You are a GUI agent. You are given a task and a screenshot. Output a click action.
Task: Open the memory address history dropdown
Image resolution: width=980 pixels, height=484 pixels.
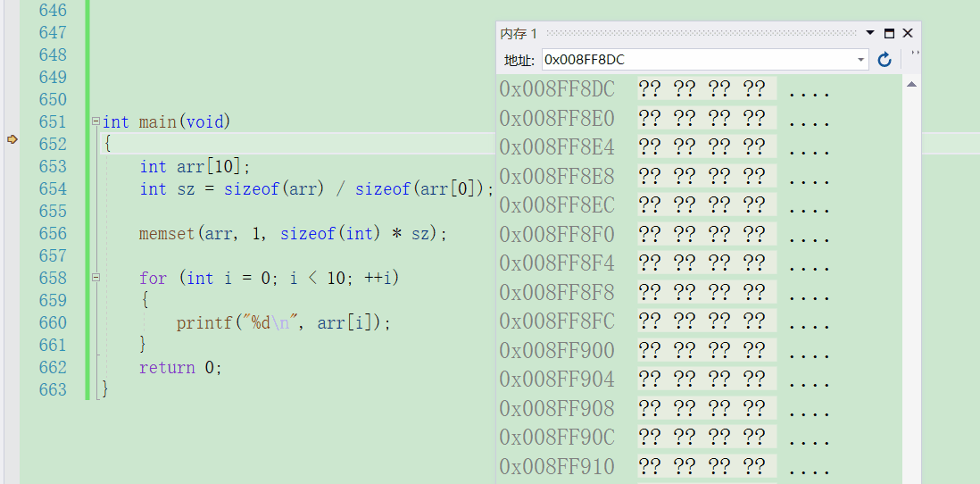click(x=861, y=60)
